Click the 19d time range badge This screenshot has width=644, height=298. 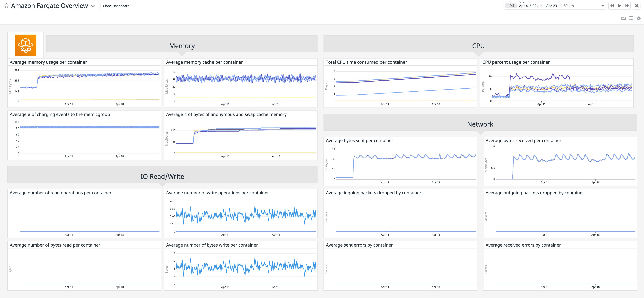tap(511, 5)
